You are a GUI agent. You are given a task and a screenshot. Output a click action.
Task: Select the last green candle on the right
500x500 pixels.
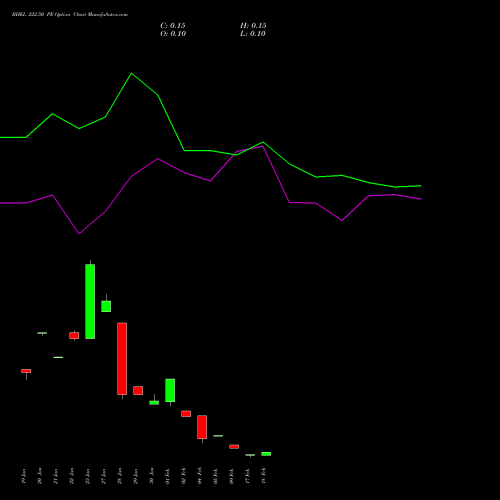[x=266, y=454]
